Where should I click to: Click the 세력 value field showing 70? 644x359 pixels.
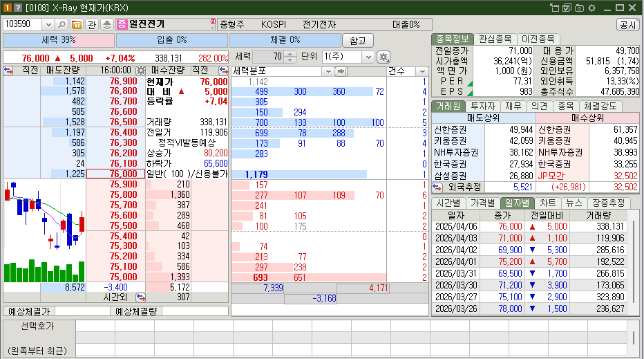coord(269,57)
